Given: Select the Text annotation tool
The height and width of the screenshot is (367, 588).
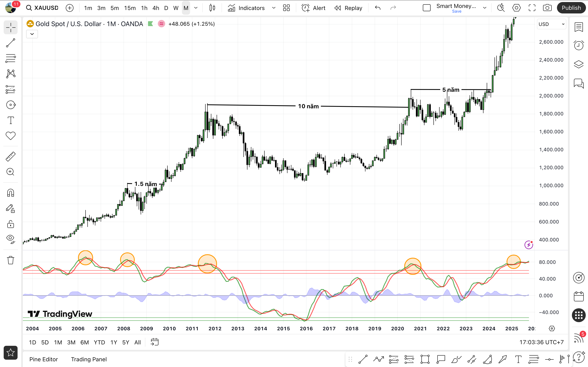Looking at the screenshot, I should [10, 120].
